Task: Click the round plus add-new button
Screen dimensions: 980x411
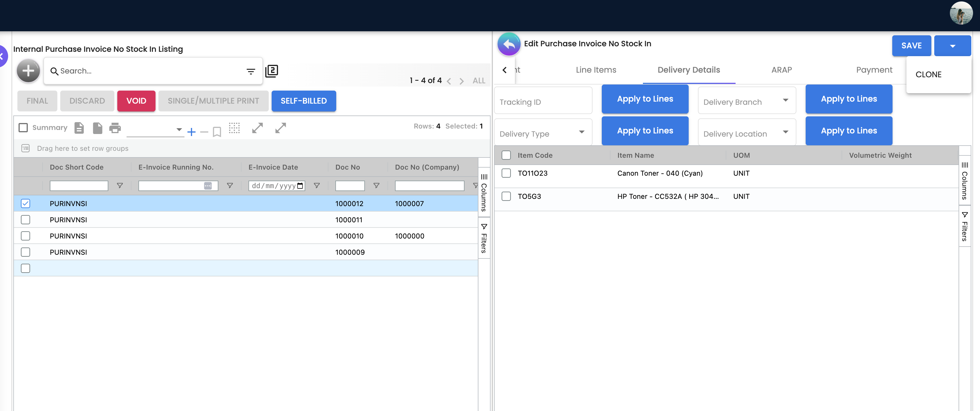Action: [x=28, y=71]
